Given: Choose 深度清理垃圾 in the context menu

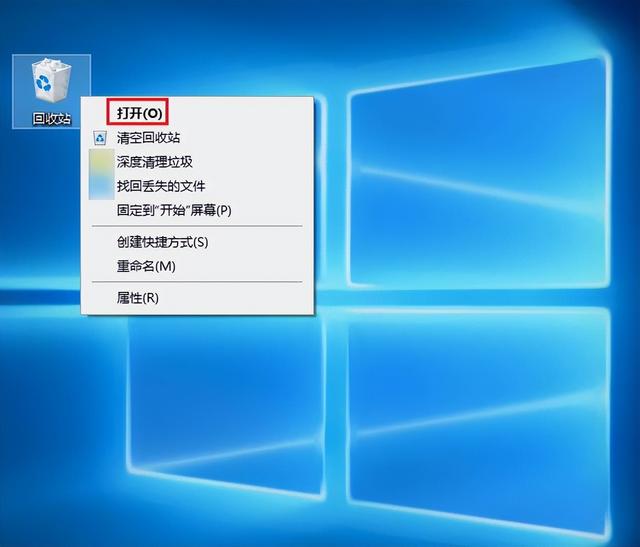Looking at the screenshot, I should 198,162.
